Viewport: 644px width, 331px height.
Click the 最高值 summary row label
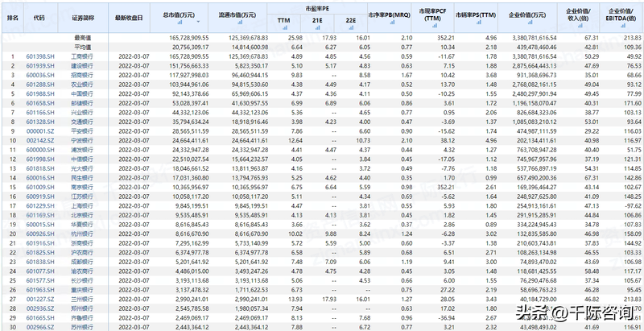[x=82, y=38]
